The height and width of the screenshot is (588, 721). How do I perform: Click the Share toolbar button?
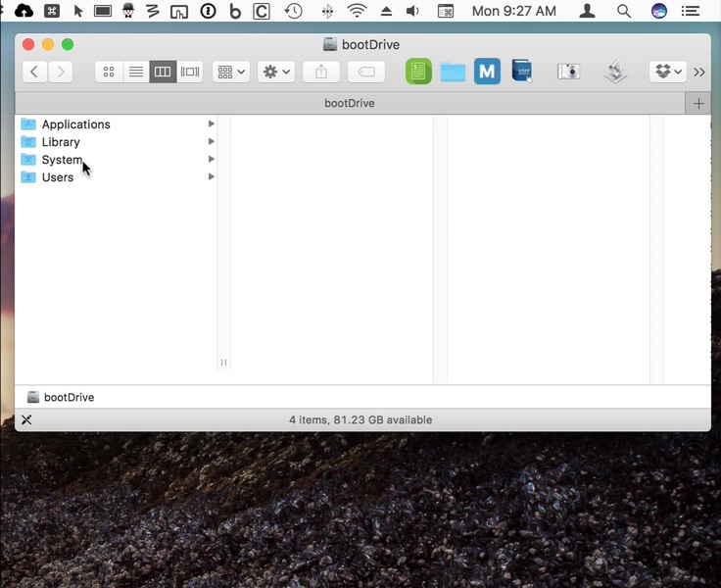pyautogui.click(x=321, y=72)
